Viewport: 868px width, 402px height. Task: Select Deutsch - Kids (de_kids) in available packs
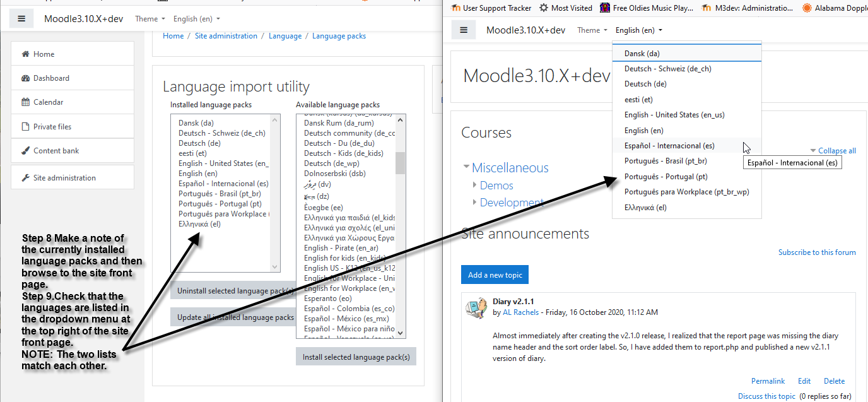coord(344,153)
